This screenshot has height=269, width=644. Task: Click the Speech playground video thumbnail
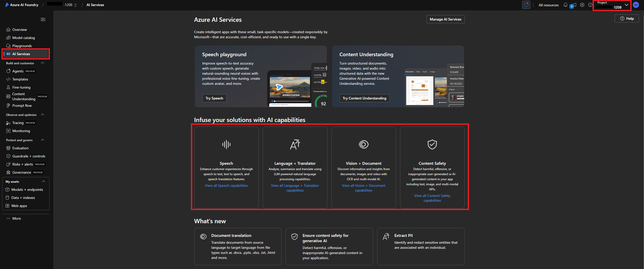coord(289,88)
